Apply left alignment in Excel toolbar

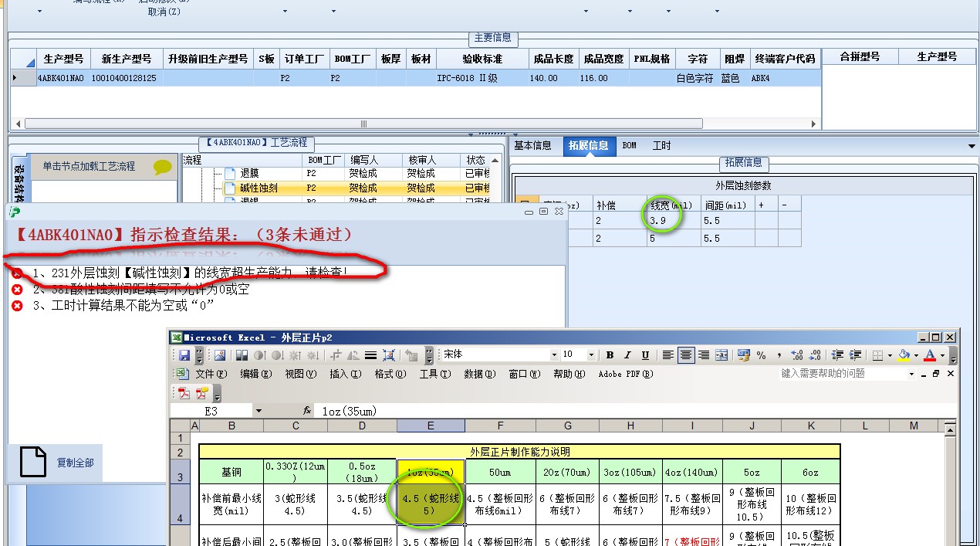[667, 355]
